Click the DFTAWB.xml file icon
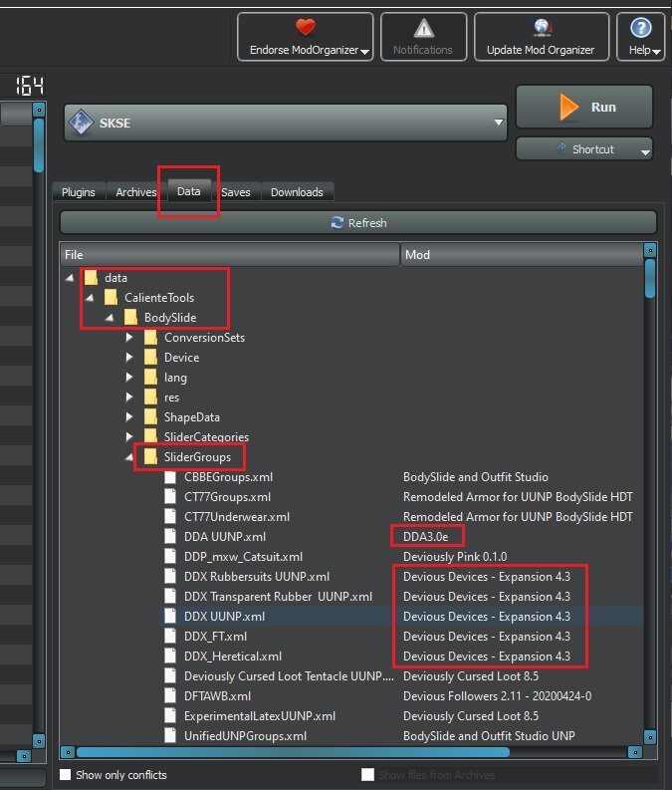The width and height of the screenshot is (672, 790). tap(170, 695)
